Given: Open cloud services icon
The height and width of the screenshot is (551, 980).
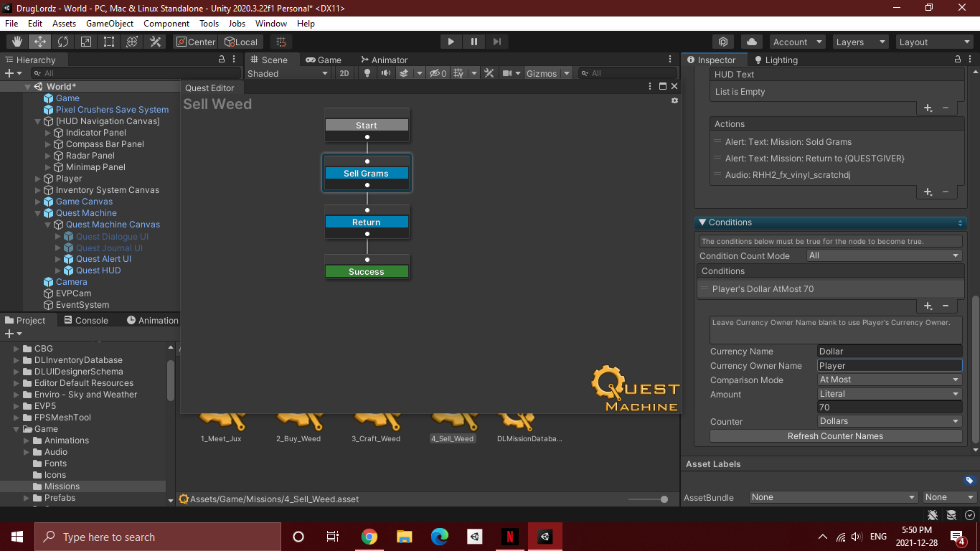Looking at the screenshot, I should pyautogui.click(x=751, y=42).
